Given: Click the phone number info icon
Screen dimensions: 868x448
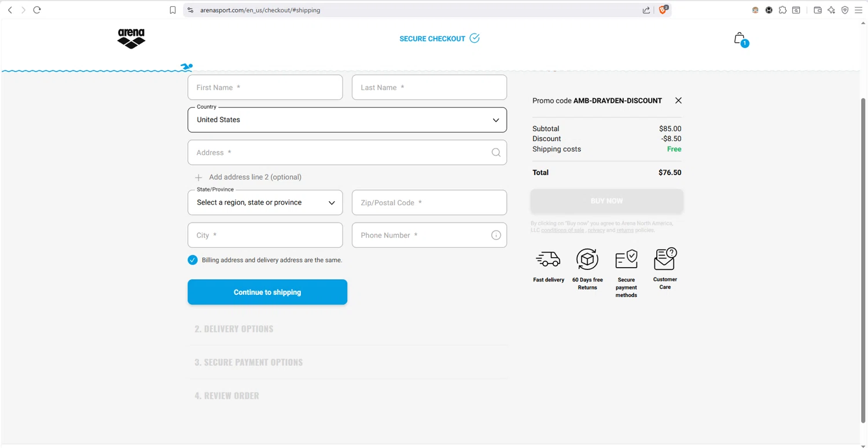Looking at the screenshot, I should tap(496, 235).
